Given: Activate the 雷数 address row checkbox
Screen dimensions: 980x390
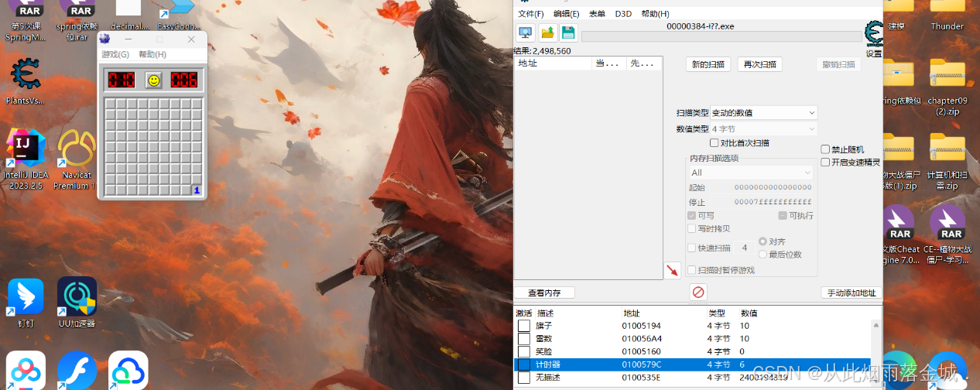Looking at the screenshot, I should 524,339.
